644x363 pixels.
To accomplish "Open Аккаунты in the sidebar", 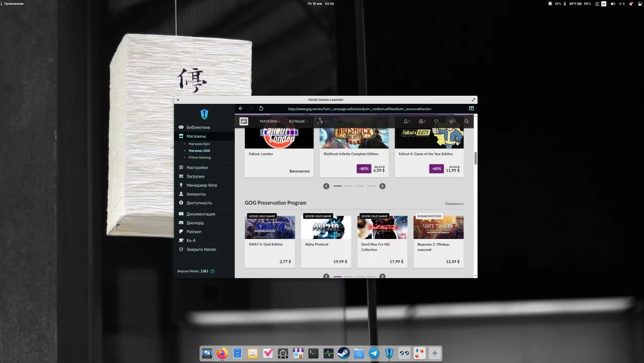I will [204, 194].
